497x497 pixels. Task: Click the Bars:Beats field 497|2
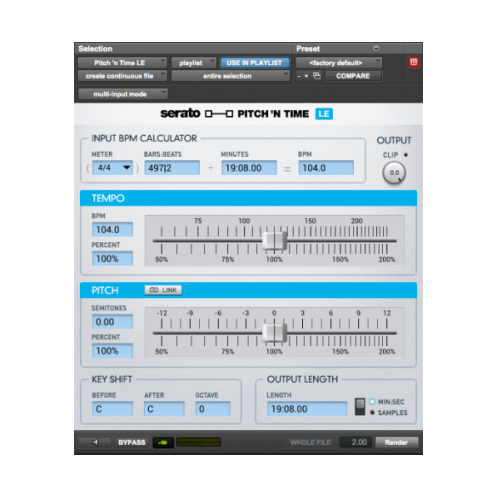[172, 168]
